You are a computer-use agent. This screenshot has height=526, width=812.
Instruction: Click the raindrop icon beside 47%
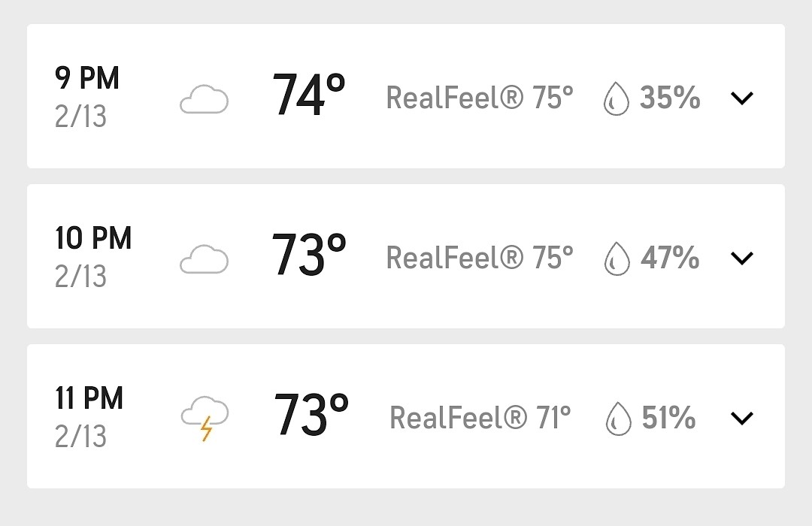coord(617,258)
